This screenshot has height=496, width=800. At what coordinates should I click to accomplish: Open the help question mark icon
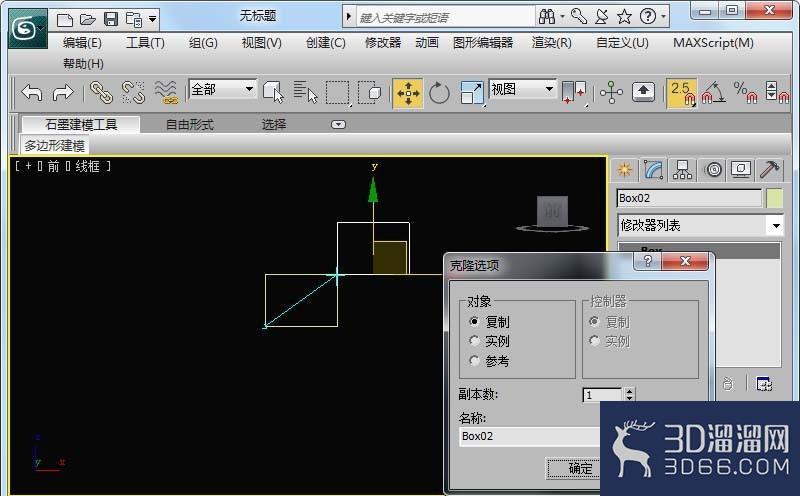(648, 17)
